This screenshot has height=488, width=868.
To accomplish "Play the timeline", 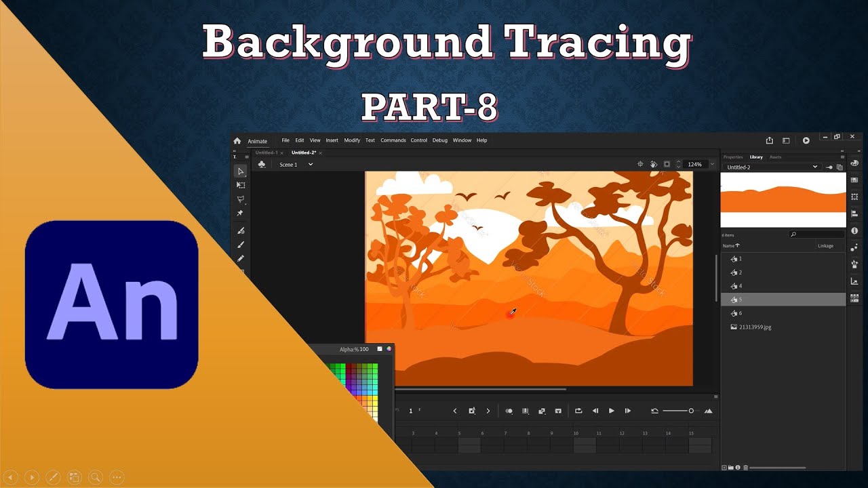I will (612, 411).
